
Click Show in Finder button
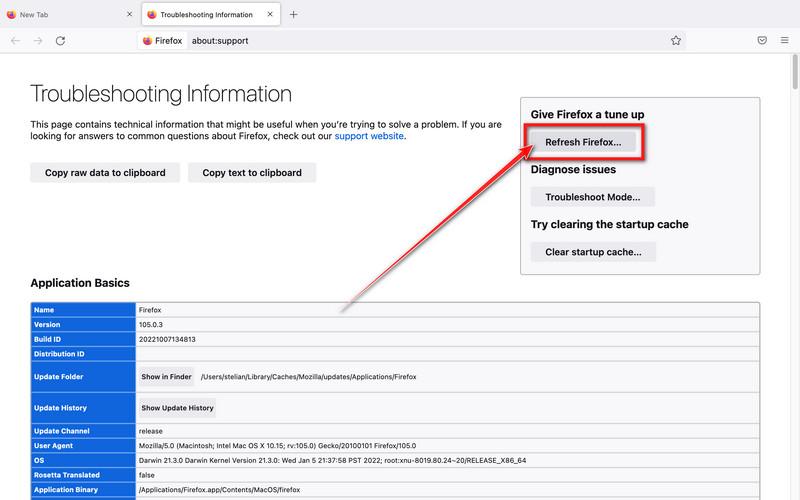click(x=166, y=377)
